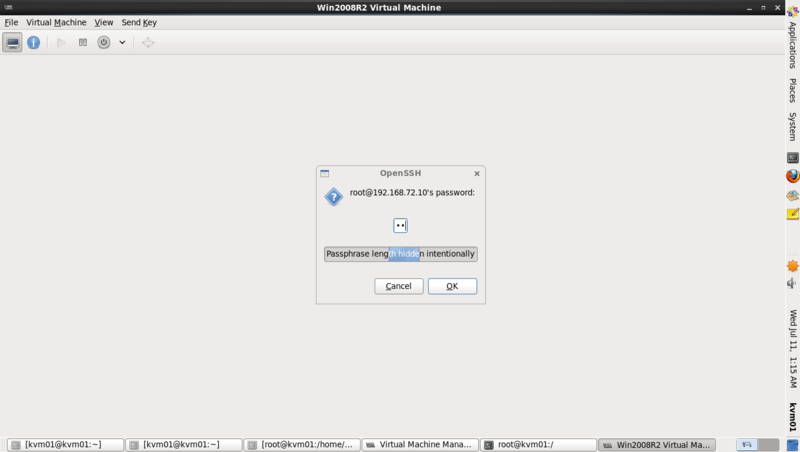Click 'Passphrase length hidden intentionally' notice
This screenshot has width=800, height=452.
pyautogui.click(x=401, y=254)
